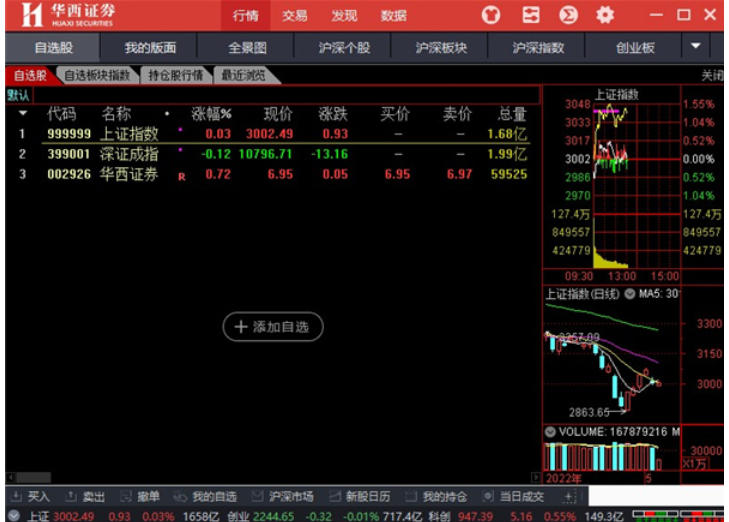Switch to the 最近浏览 sub-tab
The height and width of the screenshot is (522, 729).
click(243, 75)
